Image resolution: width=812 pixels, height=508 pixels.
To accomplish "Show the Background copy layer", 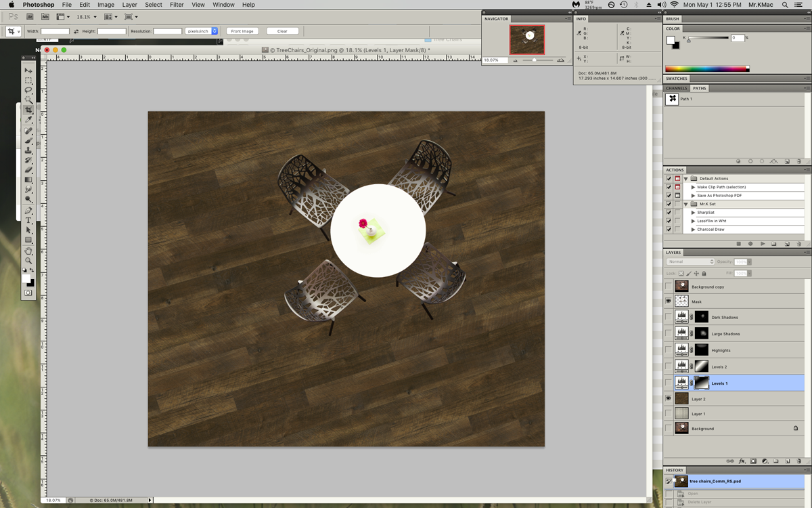I will click(x=669, y=287).
